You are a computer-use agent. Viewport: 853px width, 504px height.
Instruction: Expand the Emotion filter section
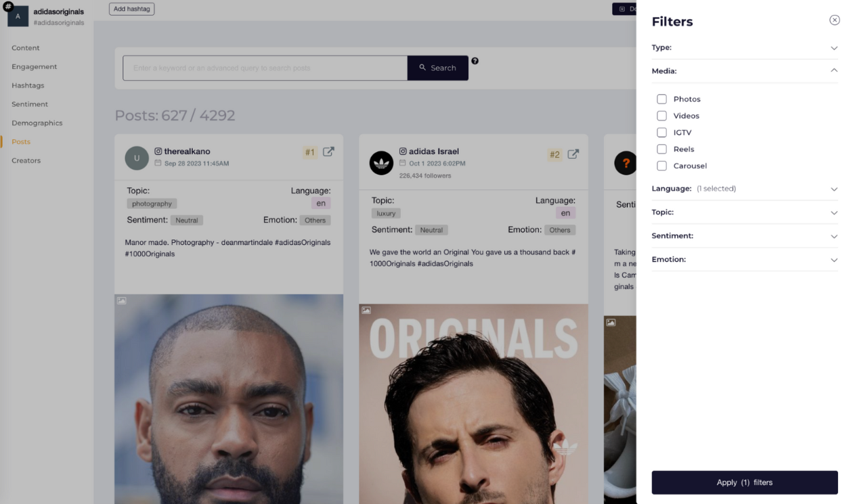745,260
